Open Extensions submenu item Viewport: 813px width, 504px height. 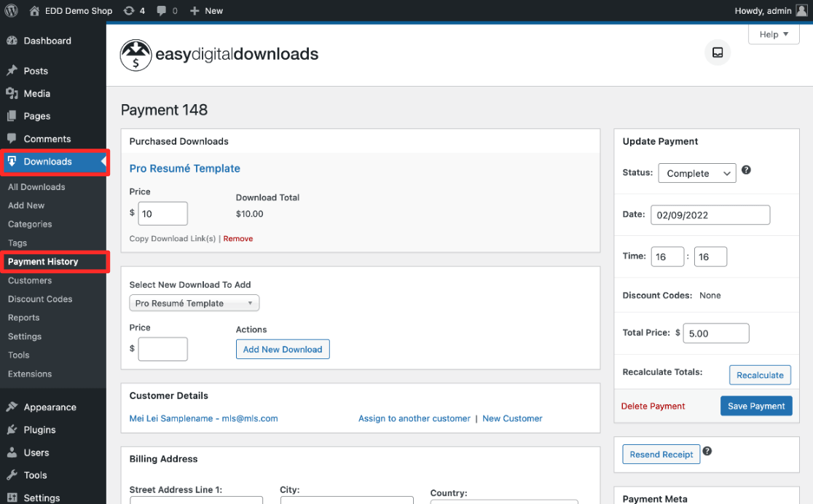point(30,374)
